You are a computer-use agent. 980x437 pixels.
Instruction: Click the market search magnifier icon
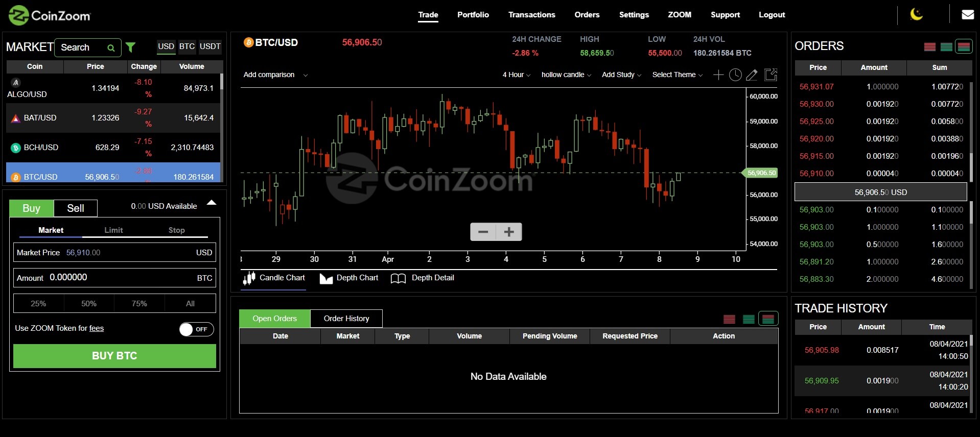(x=111, y=48)
